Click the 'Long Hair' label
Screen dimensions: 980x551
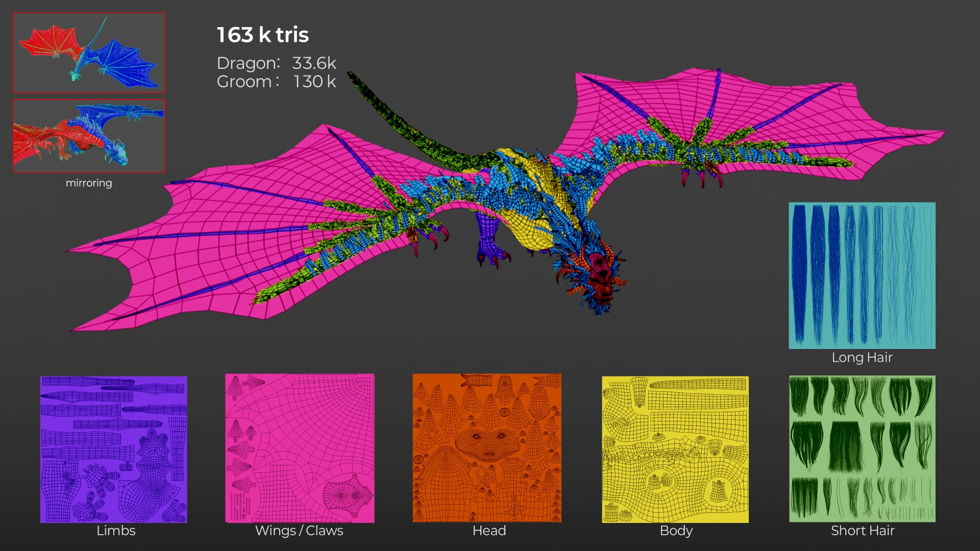click(x=862, y=358)
